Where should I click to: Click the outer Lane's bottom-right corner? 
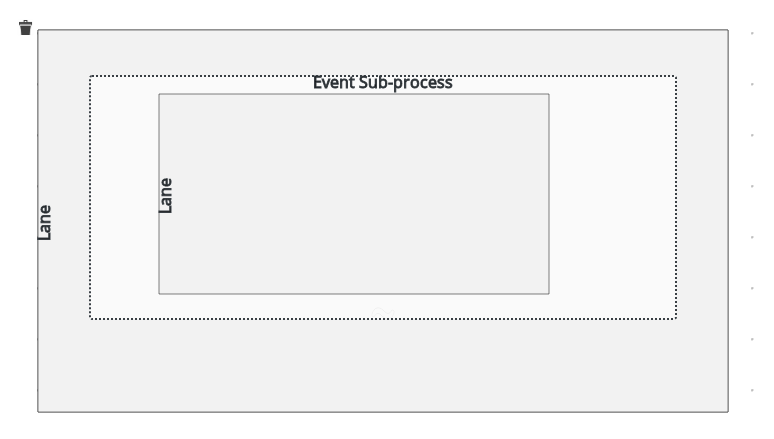coord(728,411)
